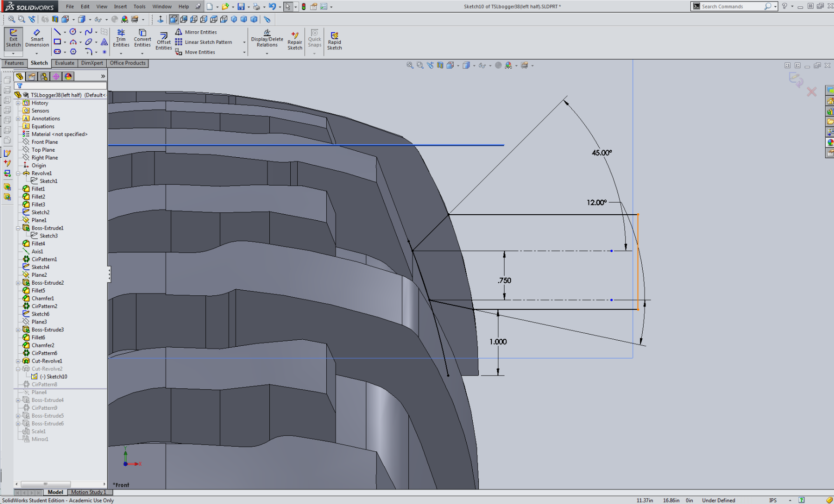Collapse the Cut-Revolve2 feature
The image size is (834, 504).
tap(18, 368)
